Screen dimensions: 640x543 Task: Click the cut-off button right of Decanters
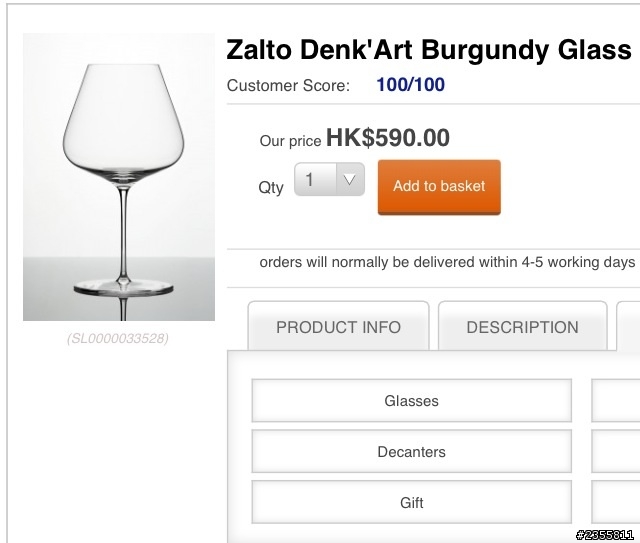616,452
